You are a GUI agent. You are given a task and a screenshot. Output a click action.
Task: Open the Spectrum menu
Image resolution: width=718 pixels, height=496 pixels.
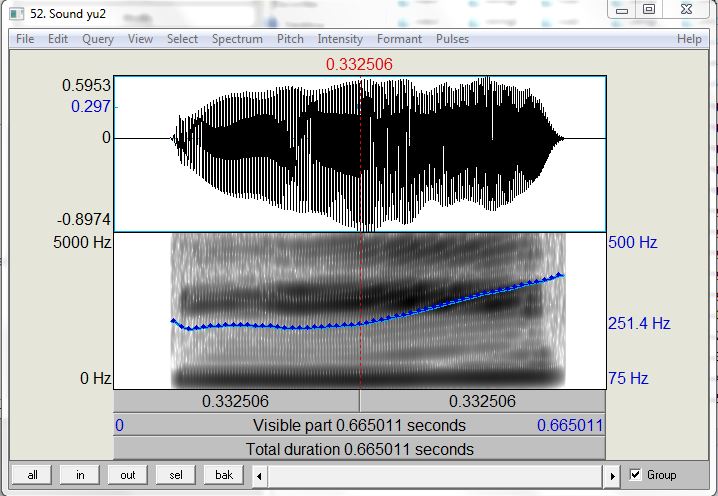[x=237, y=39]
